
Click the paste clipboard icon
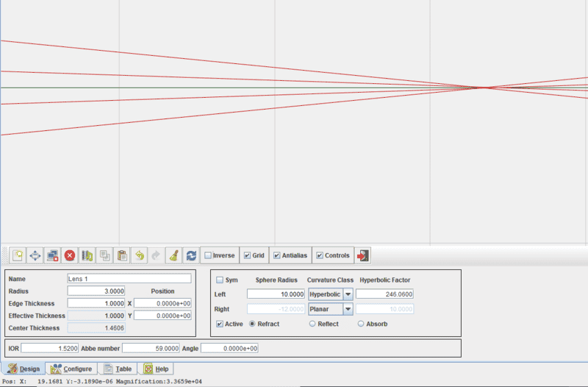pos(123,255)
